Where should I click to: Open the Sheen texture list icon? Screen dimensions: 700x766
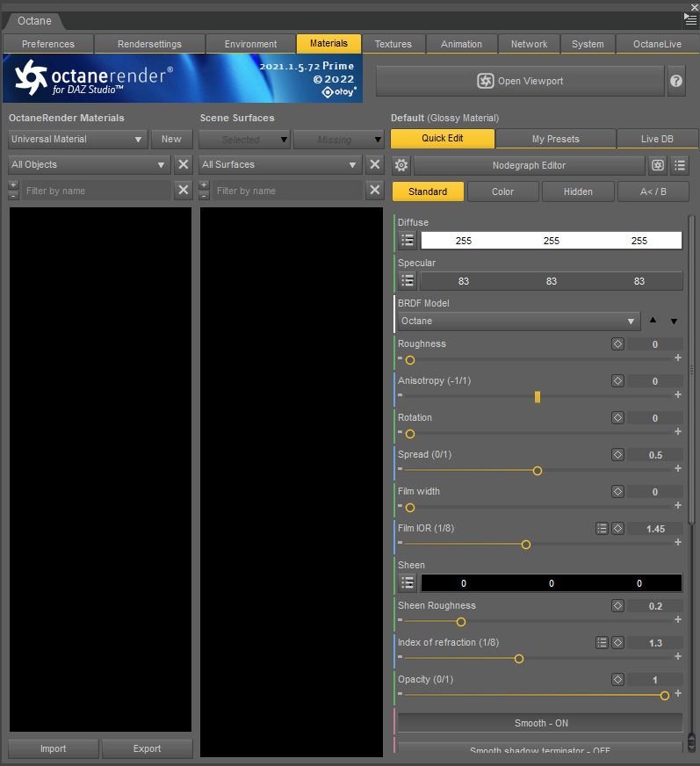coord(408,582)
